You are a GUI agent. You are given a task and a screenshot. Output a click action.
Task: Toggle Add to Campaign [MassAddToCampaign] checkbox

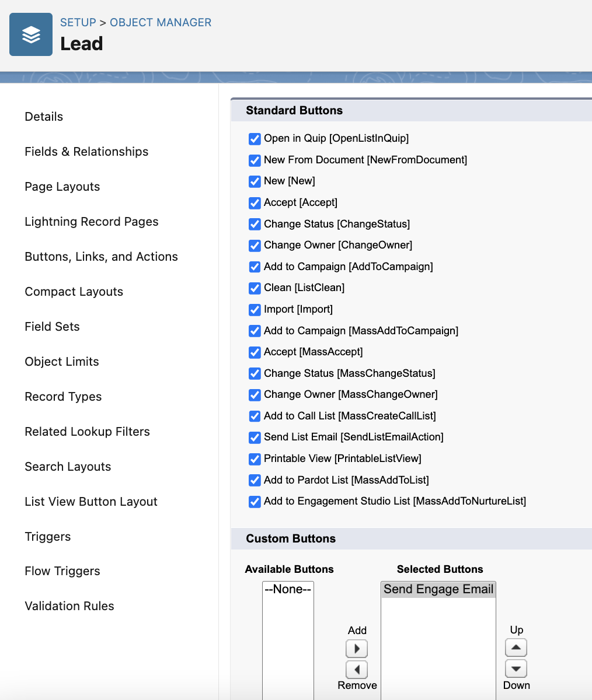(255, 331)
